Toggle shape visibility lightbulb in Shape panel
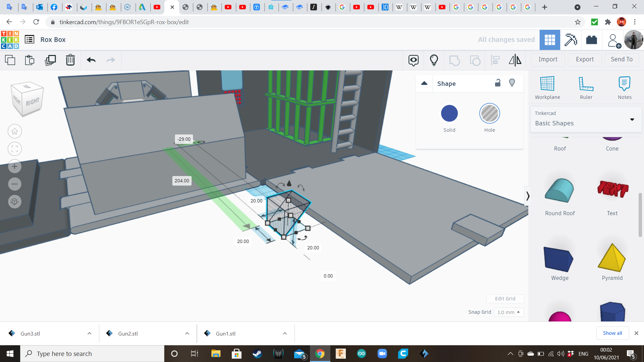The width and height of the screenshot is (644, 362). (512, 83)
